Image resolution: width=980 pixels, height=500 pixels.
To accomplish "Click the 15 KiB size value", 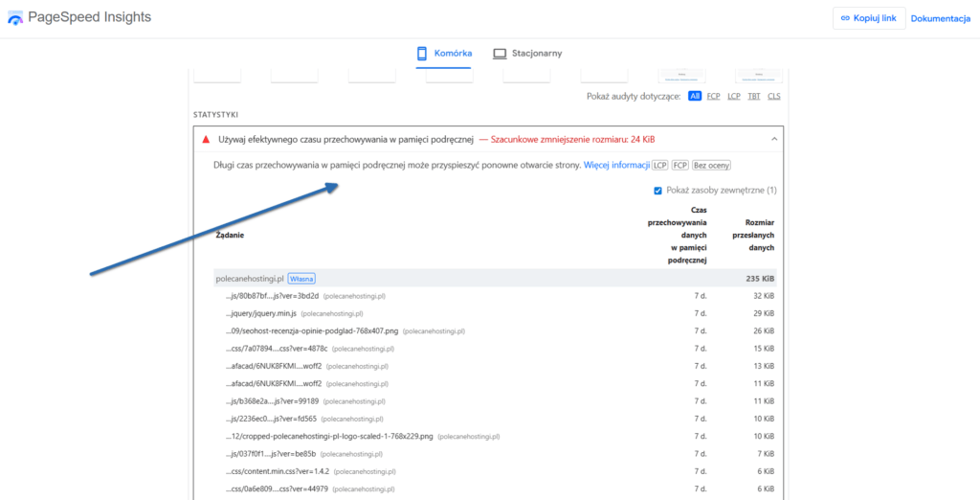I will [764, 349].
